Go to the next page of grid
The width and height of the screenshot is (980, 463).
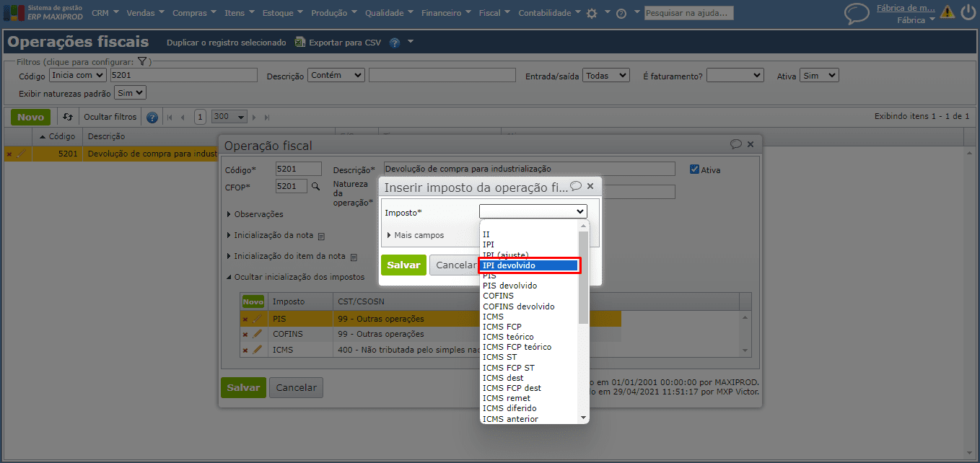point(255,117)
